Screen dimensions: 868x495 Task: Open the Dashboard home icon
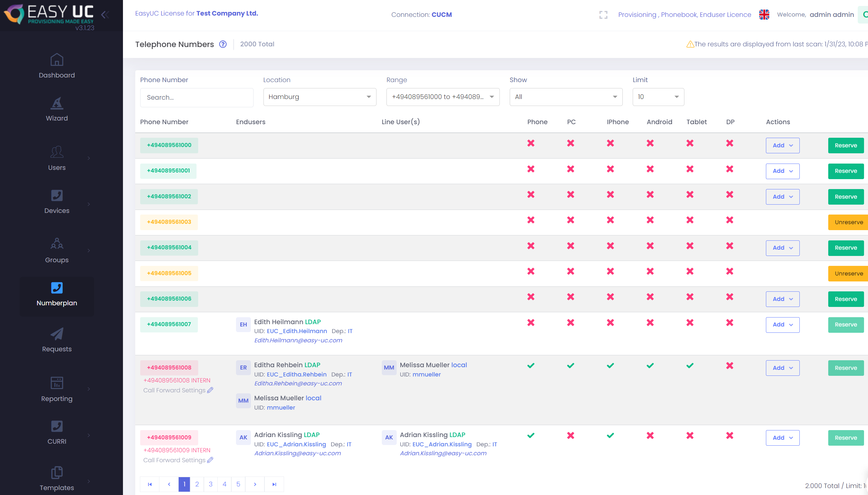click(x=57, y=60)
